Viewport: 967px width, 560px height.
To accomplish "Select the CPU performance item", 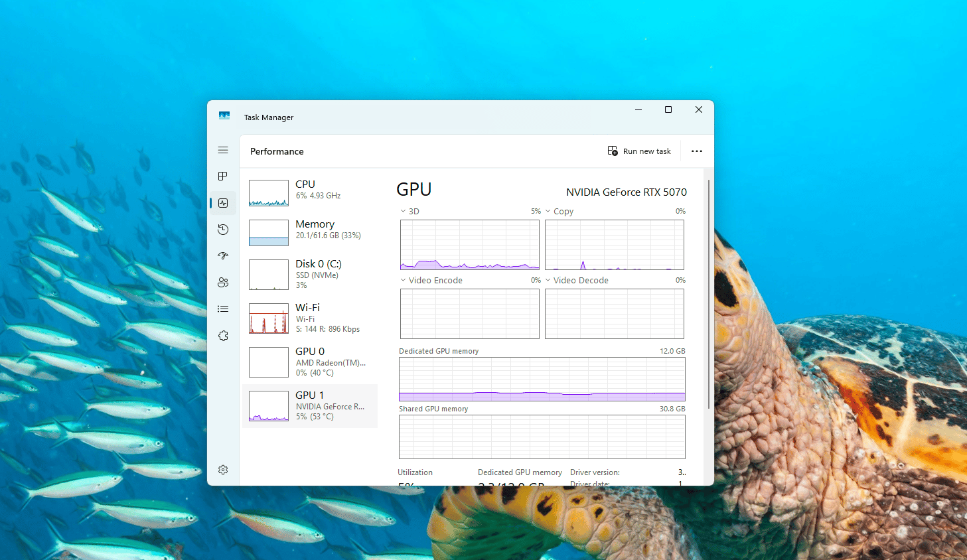I will 310,193.
